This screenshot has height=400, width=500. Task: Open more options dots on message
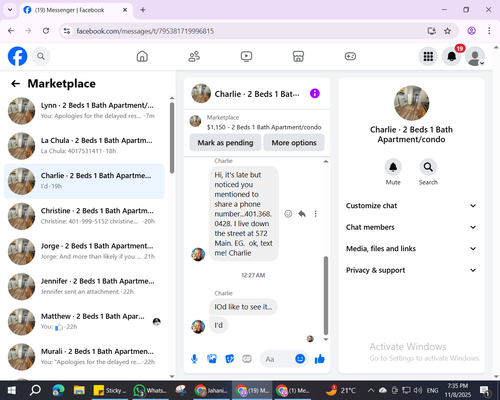point(315,214)
